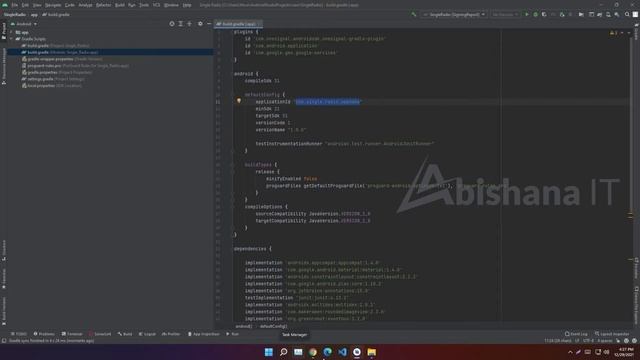Open the device selector dropdown
This screenshot has width=640, height=360.
coord(504,15)
